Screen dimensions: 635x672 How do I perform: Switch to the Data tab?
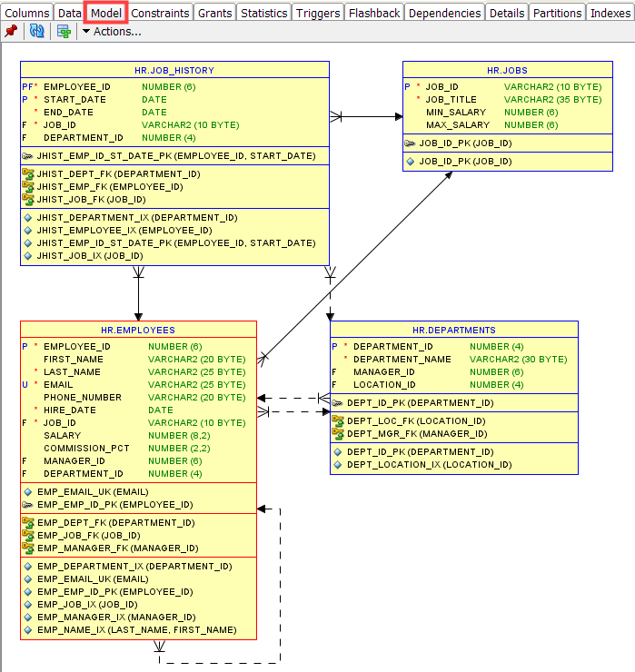(x=69, y=14)
